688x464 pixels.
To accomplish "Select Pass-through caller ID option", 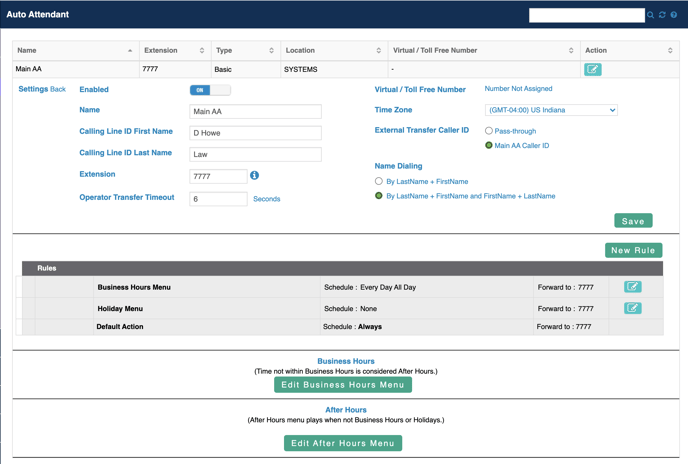I will click(489, 131).
